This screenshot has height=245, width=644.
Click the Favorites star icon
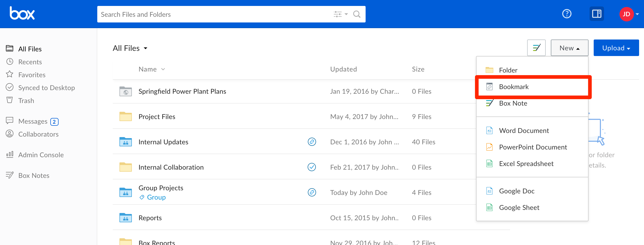click(x=10, y=74)
